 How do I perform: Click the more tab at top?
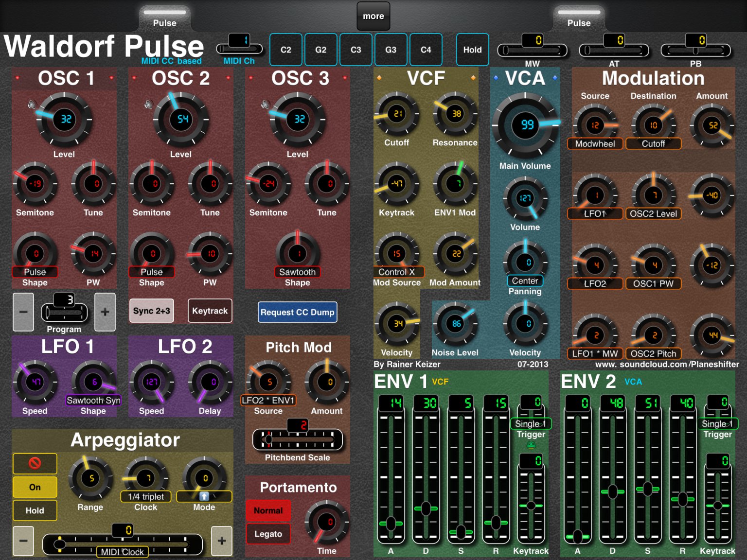click(x=373, y=16)
